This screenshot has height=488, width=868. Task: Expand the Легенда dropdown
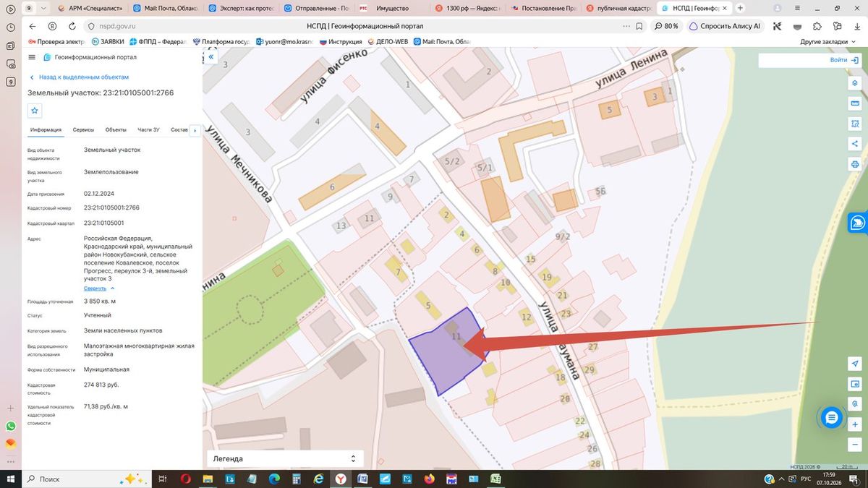(x=285, y=459)
